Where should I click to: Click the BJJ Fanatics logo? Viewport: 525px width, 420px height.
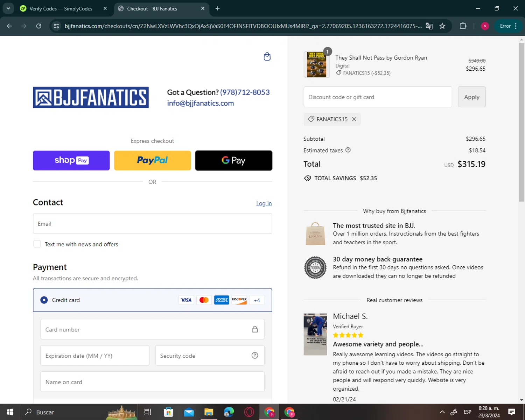91,97
